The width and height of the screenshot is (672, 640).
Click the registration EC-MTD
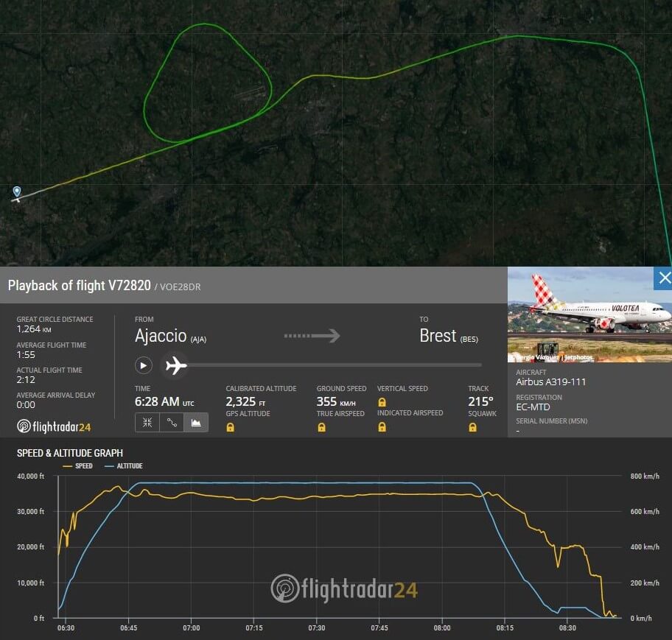533,407
